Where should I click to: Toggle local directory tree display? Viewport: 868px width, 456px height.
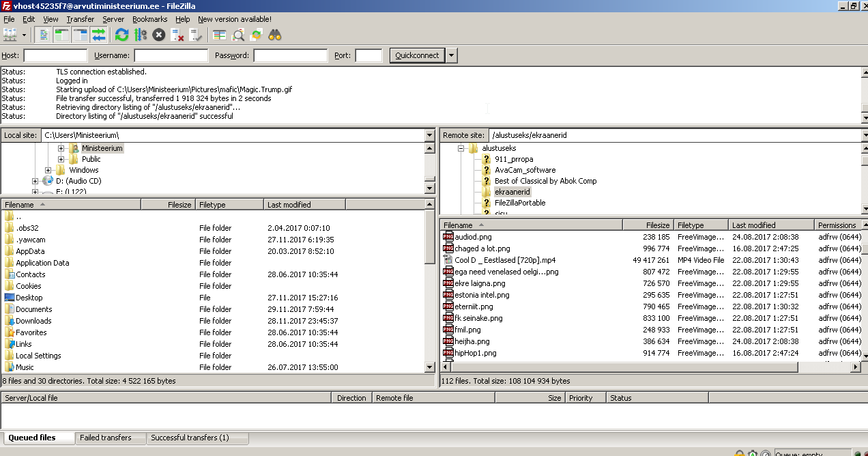tap(62, 34)
